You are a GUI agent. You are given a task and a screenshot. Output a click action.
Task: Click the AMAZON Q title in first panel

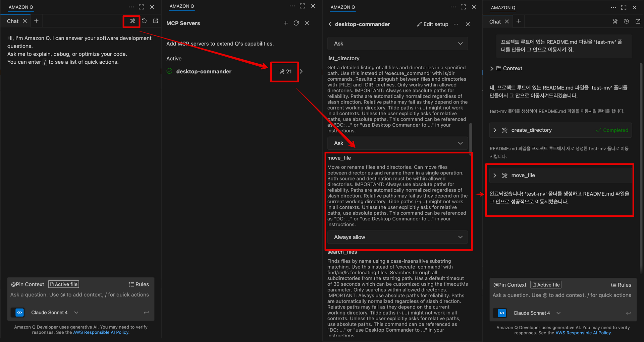click(x=21, y=7)
